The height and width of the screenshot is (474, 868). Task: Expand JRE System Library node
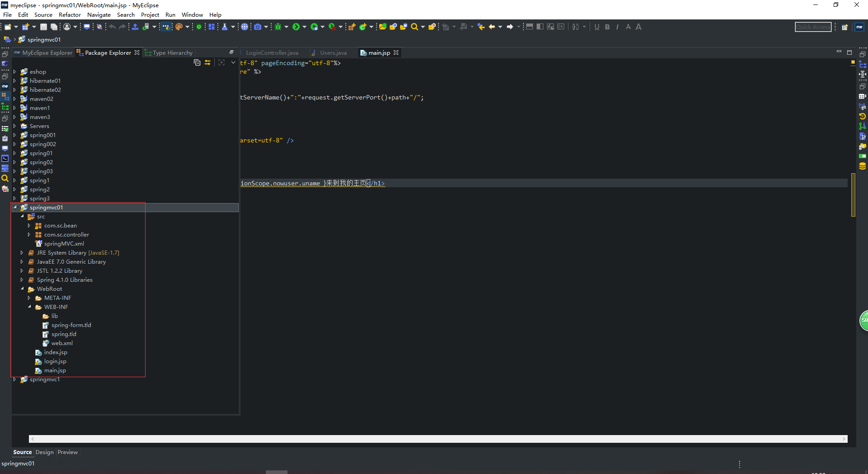pyautogui.click(x=22, y=252)
